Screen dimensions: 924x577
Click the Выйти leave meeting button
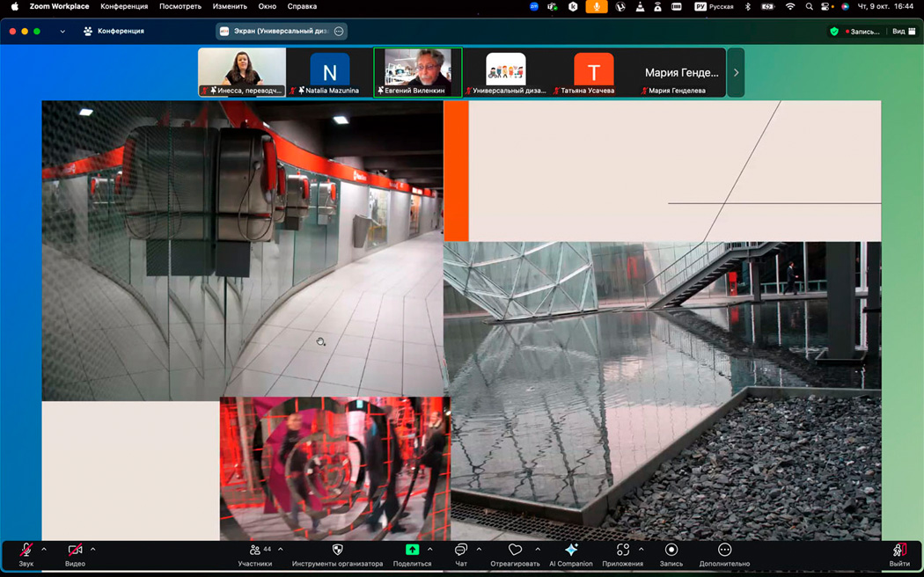click(x=898, y=554)
